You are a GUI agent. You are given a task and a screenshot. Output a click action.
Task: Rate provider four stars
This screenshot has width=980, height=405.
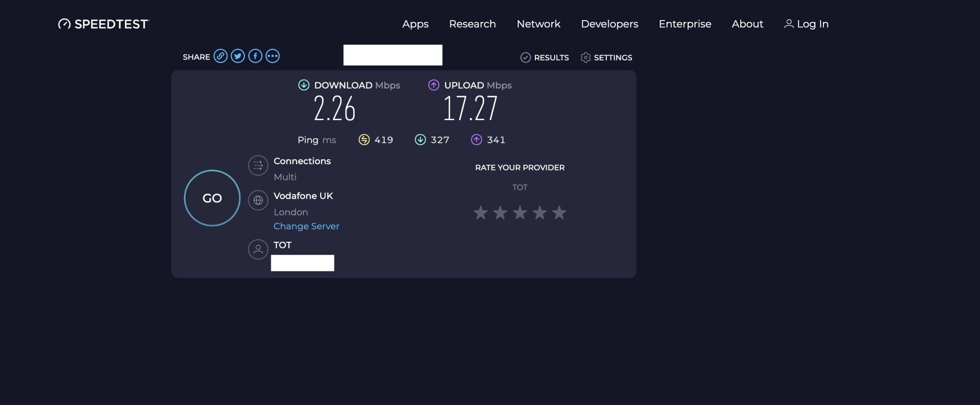tap(540, 213)
